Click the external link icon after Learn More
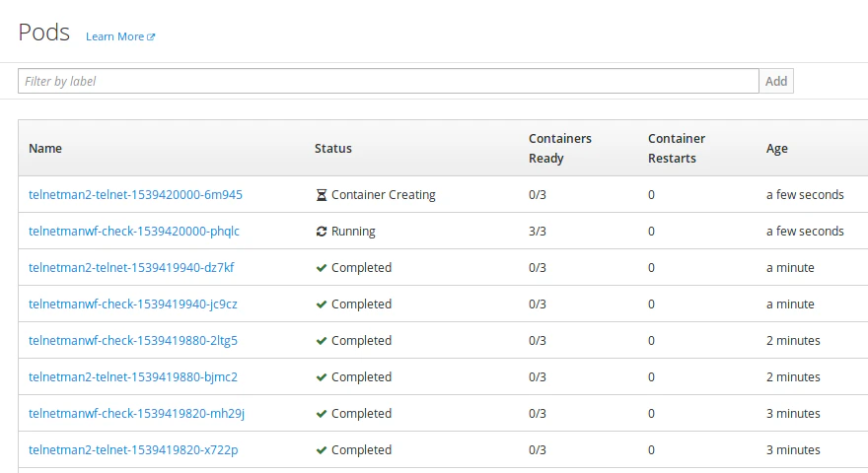The image size is (868, 473). coord(151,37)
